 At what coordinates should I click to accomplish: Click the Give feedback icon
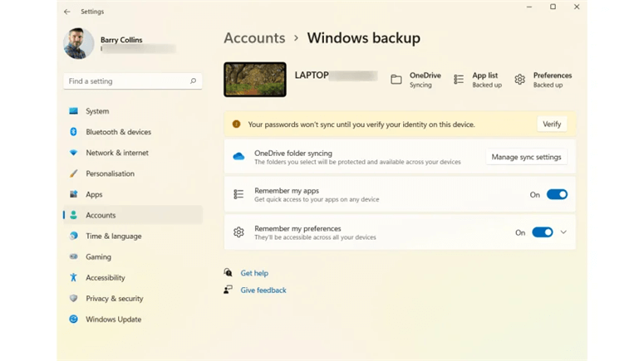coord(228,290)
